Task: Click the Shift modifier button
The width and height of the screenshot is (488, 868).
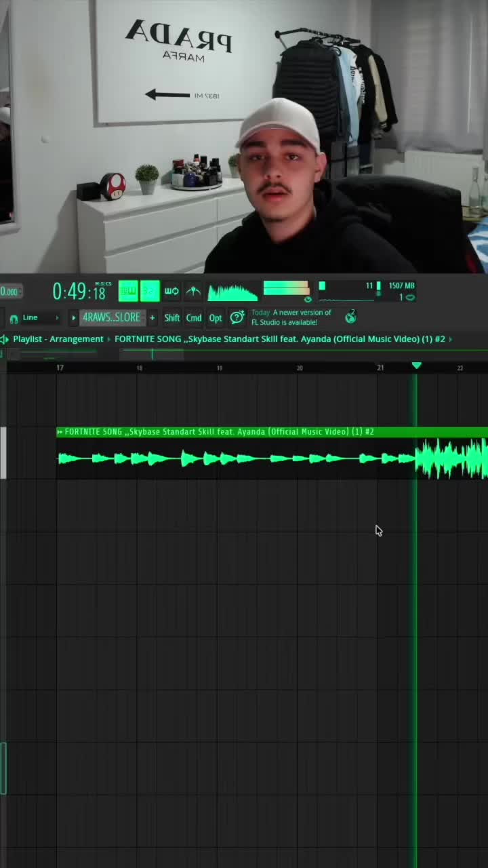Action: (x=172, y=317)
